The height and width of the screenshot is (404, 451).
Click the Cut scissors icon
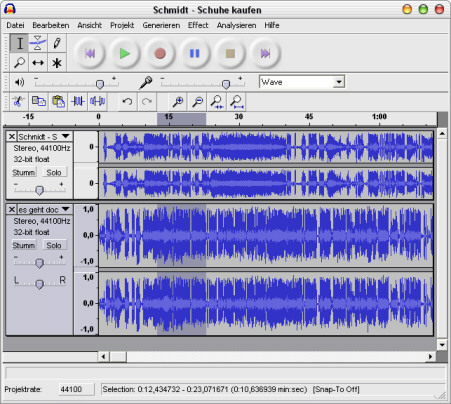(19, 101)
